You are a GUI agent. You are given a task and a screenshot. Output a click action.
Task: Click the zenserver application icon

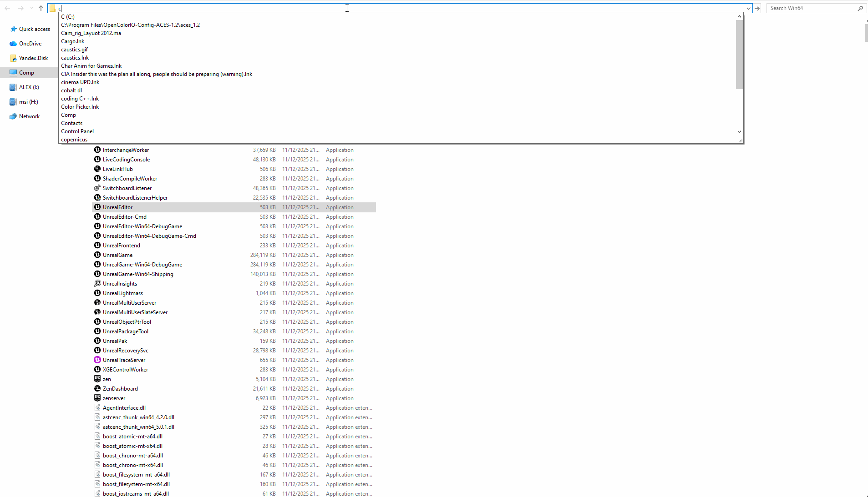click(x=97, y=398)
